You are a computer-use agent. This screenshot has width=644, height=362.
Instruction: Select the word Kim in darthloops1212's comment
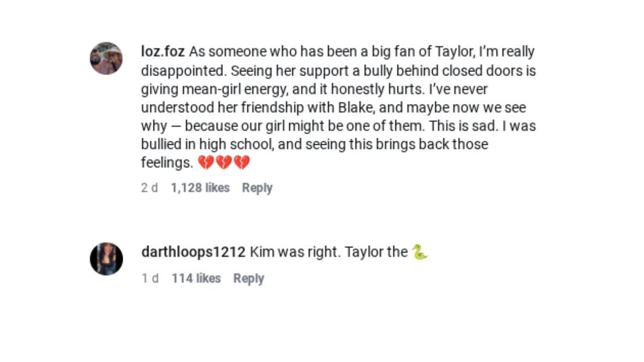(x=262, y=251)
